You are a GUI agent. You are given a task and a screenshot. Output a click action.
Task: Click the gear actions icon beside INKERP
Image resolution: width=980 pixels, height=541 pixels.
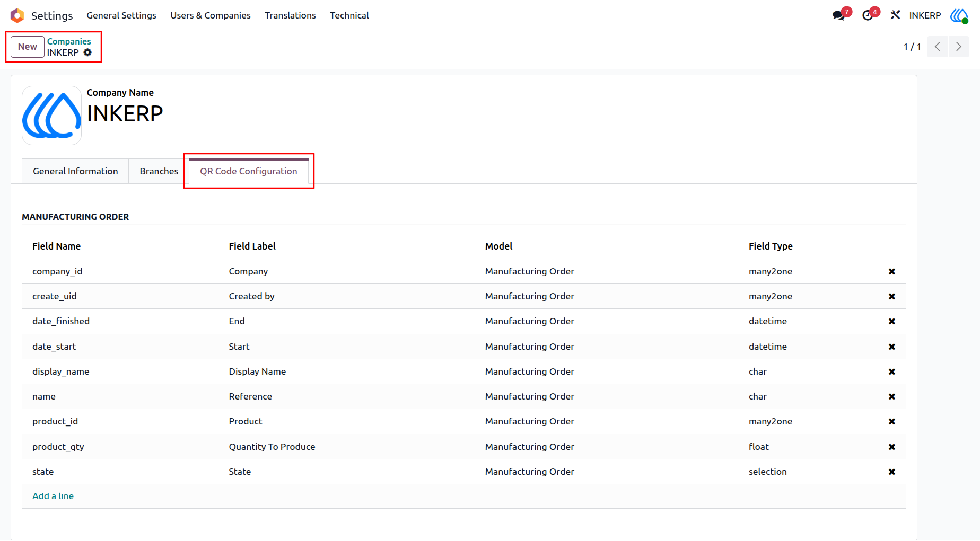[87, 52]
